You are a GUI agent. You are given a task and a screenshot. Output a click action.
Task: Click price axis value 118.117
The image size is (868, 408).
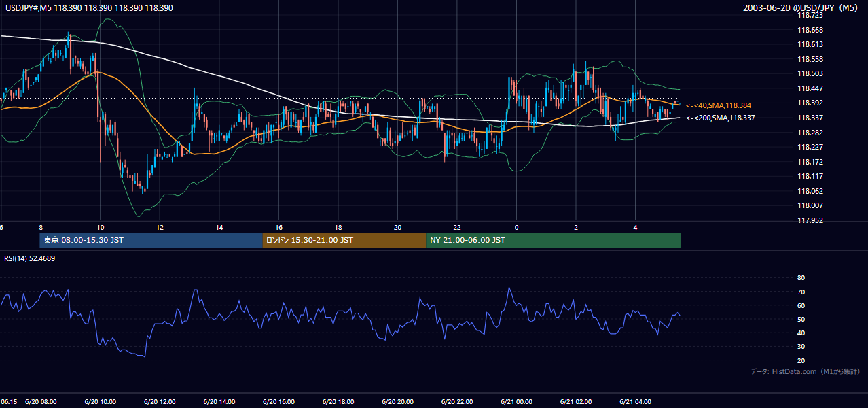click(810, 176)
